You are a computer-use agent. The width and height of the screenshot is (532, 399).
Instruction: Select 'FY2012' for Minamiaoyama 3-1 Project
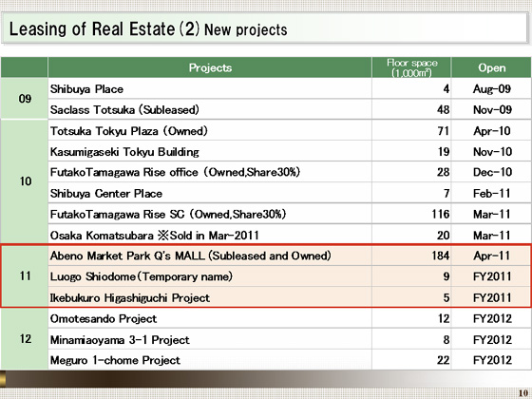(492, 340)
